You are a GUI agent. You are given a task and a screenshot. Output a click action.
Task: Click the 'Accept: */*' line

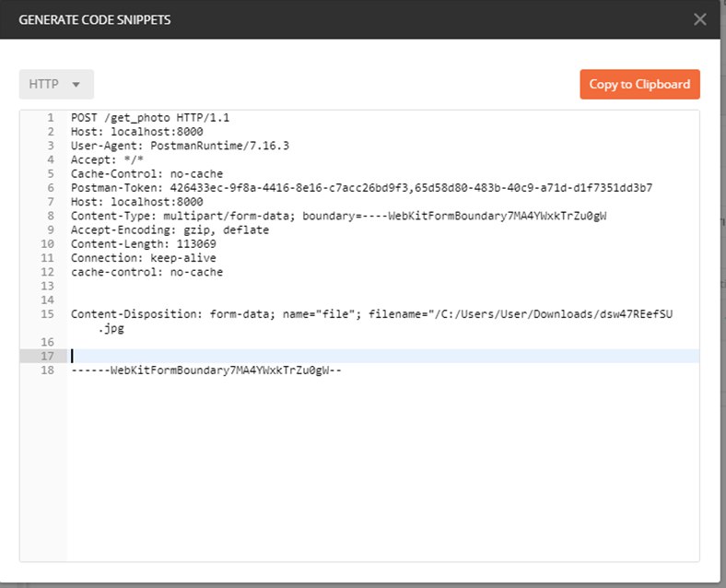(x=107, y=159)
